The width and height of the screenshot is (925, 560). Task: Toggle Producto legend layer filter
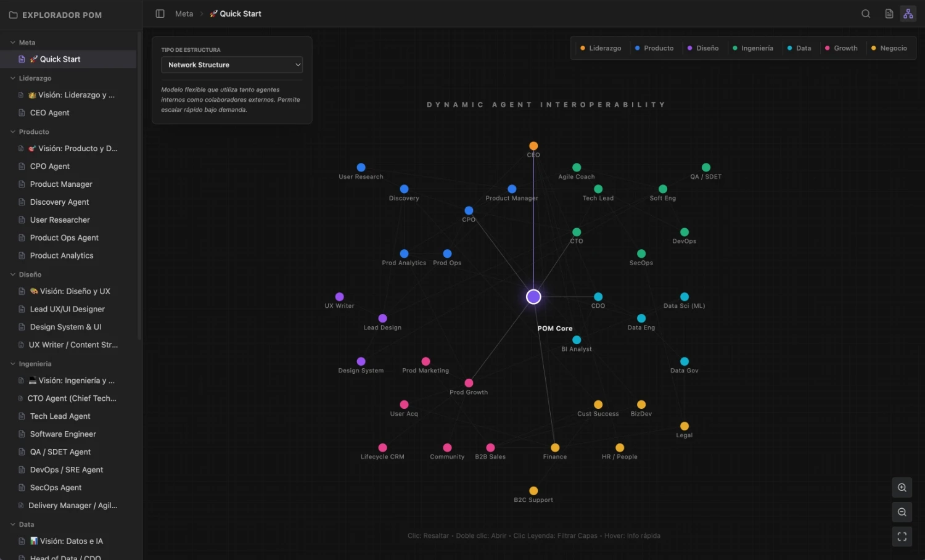654,48
